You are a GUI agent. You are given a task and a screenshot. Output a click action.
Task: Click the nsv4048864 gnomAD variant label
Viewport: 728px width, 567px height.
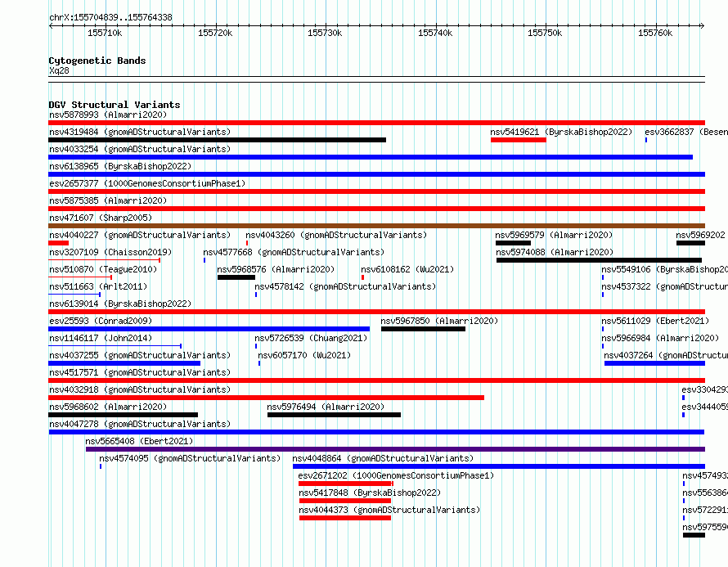click(383, 458)
